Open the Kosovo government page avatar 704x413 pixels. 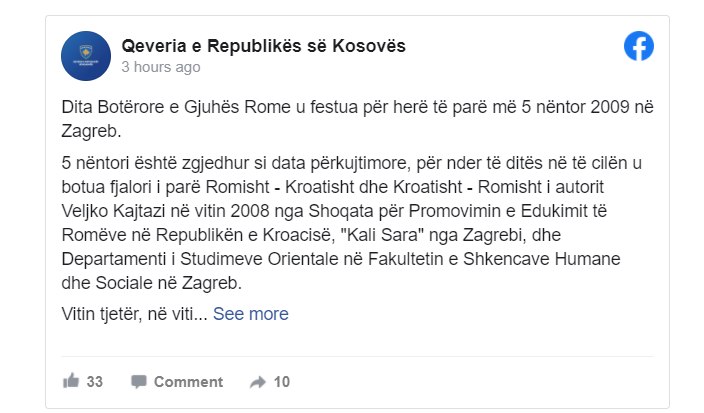coord(86,56)
